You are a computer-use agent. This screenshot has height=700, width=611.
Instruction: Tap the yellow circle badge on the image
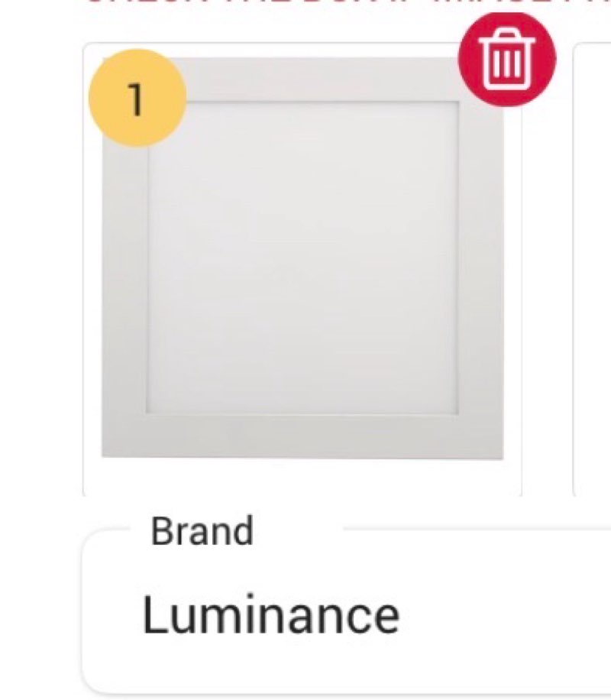[x=135, y=99]
